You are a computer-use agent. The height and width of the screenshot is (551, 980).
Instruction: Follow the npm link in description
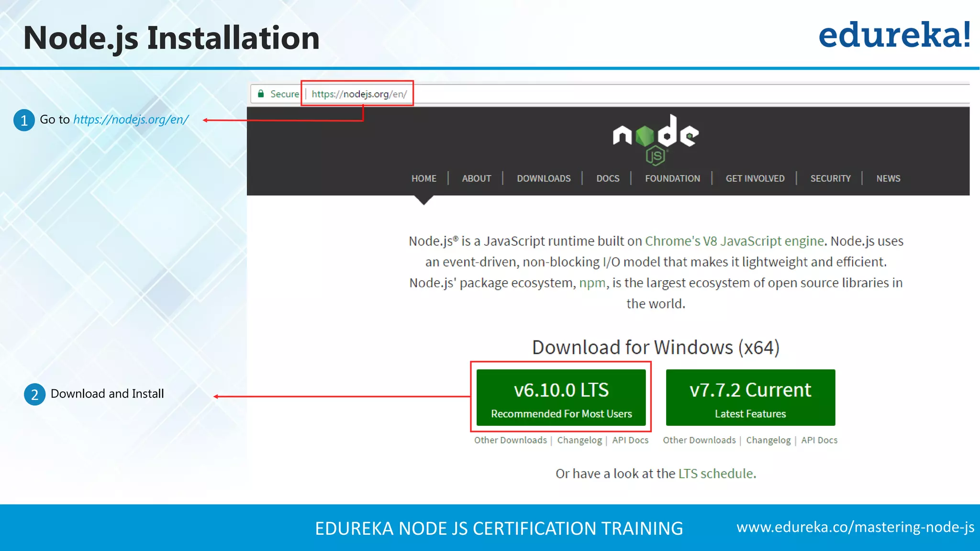[592, 283]
